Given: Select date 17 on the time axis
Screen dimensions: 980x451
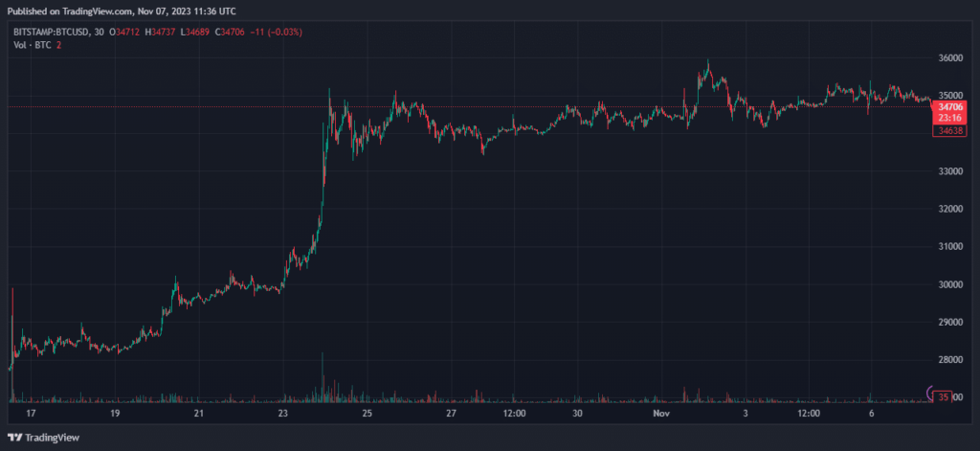Looking at the screenshot, I should [31, 415].
